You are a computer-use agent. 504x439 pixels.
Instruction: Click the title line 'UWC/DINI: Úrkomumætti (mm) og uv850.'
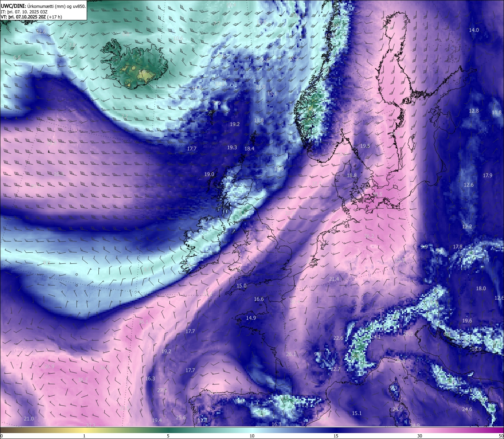click(43, 6)
